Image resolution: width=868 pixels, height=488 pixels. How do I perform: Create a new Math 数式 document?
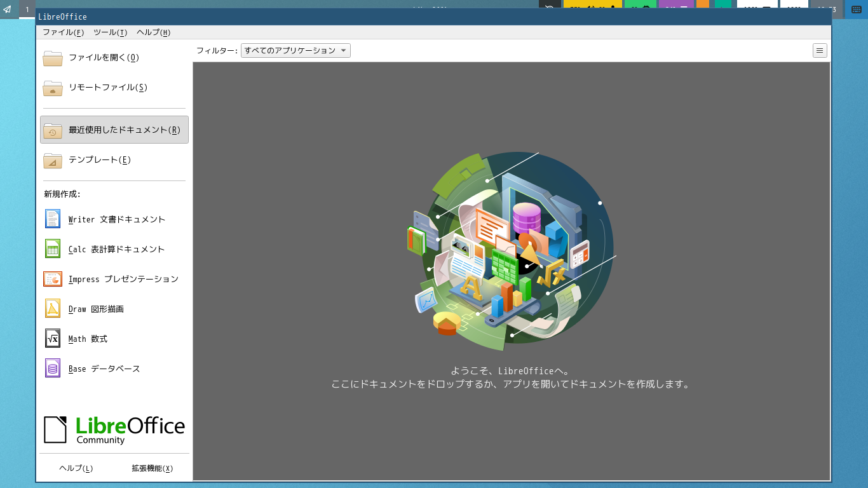(x=114, y=339)
